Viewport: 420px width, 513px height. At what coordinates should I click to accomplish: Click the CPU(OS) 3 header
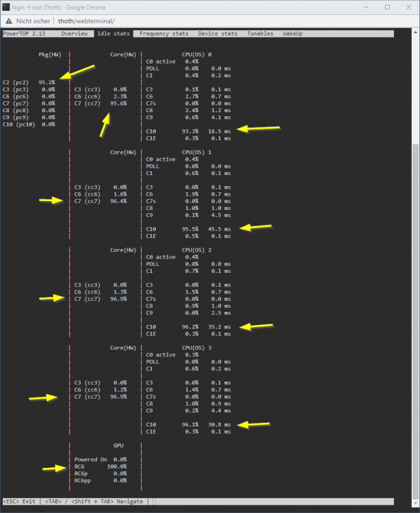click(x=196, y=347)
